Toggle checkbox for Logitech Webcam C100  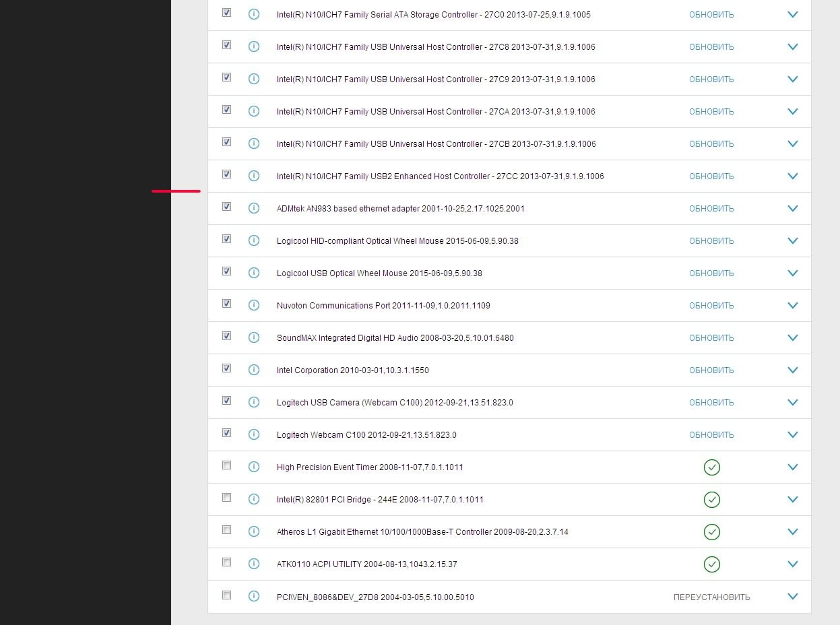[x=226, y=432]
